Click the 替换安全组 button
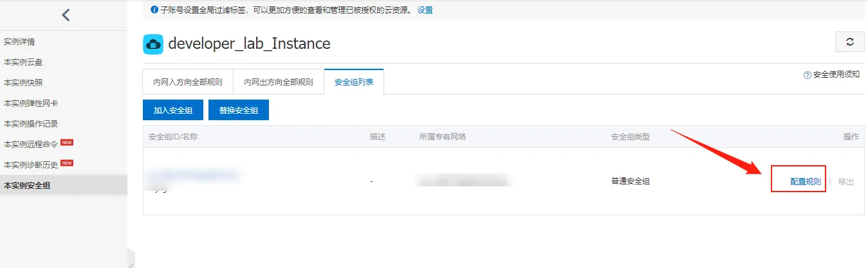Viewport: 868px width, 268px height. click(239, 110)
